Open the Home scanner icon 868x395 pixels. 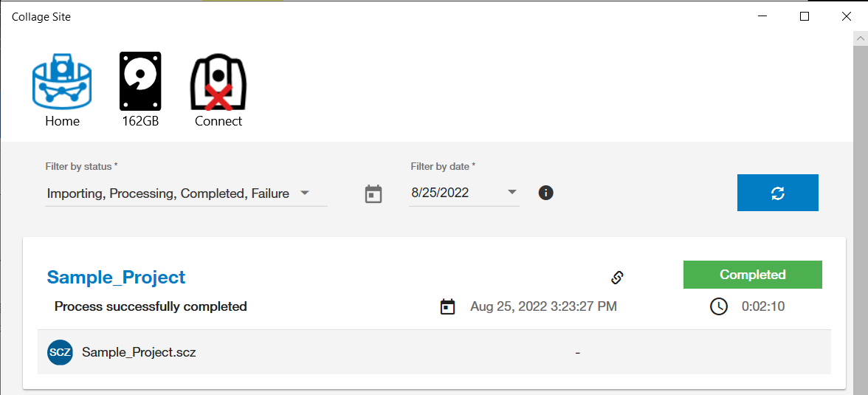click(x=62, y=80)
